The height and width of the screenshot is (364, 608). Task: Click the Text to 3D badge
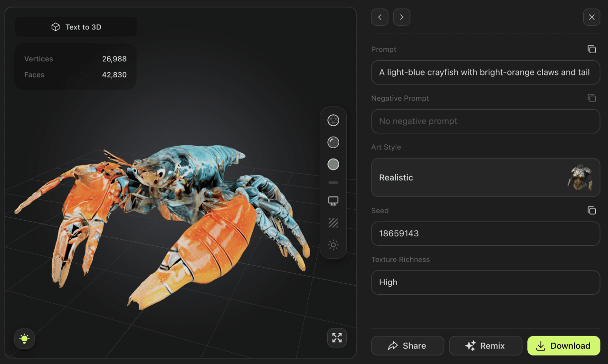[76, 27]
